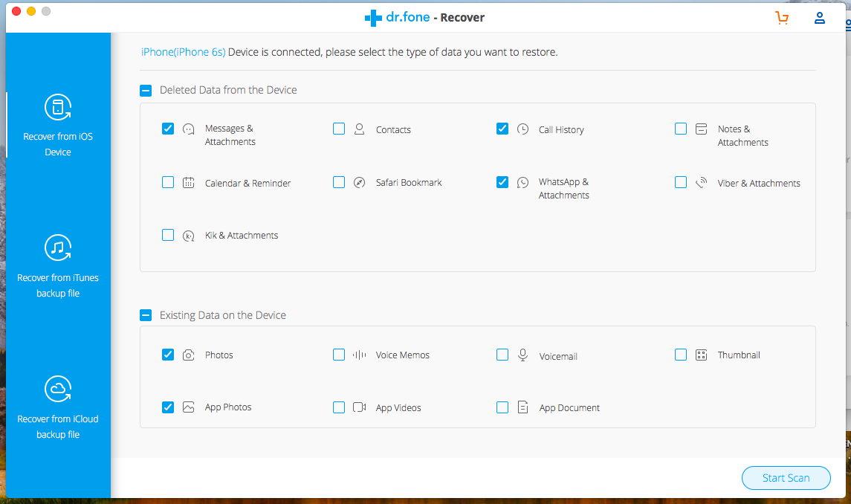
Task: Select the Recover from iTunes backup icon
Action: click(x=58, y=248)
